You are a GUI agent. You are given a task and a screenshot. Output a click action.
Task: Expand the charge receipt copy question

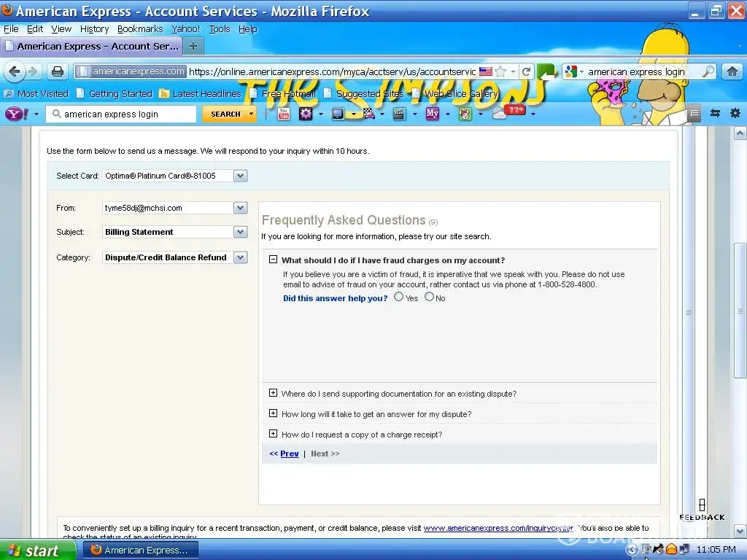(273, 434)
